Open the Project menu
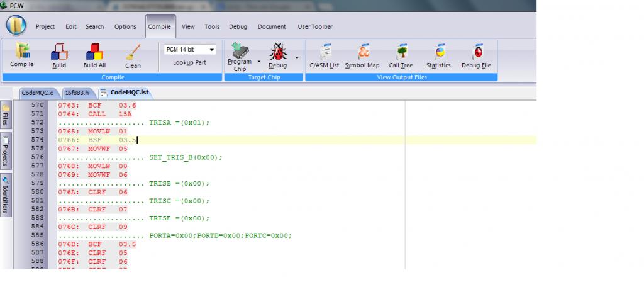The image size is (644, 287). pyautogui.click(x=45, y=27)
